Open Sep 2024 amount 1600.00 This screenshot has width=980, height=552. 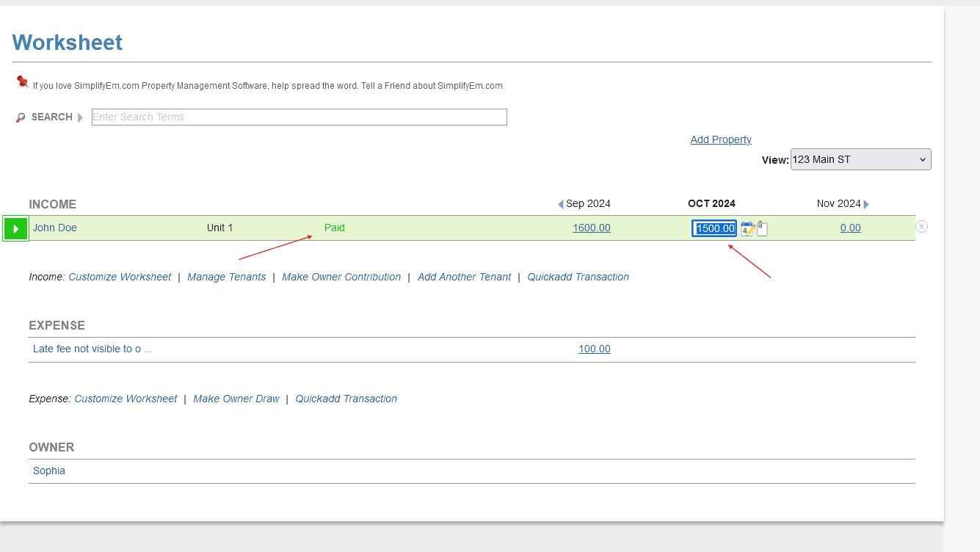591,228
